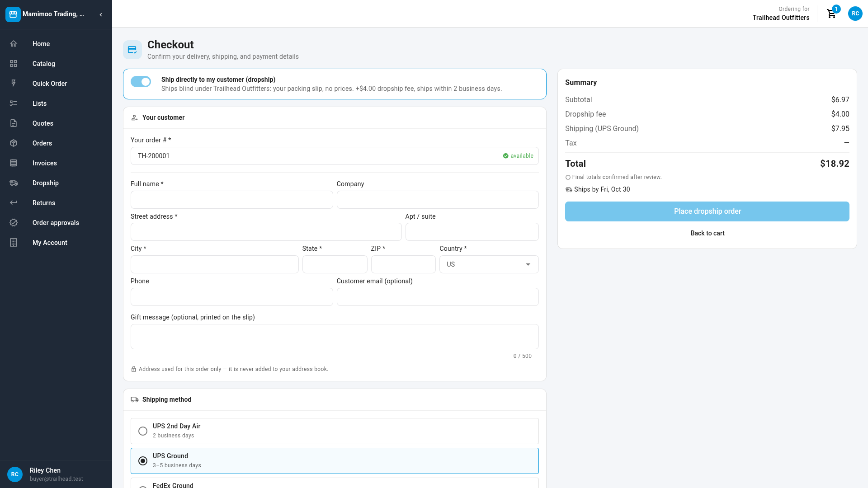868x488 pixels.
Task: Go to Quotes in sidebar
Action: click(56, 123)
